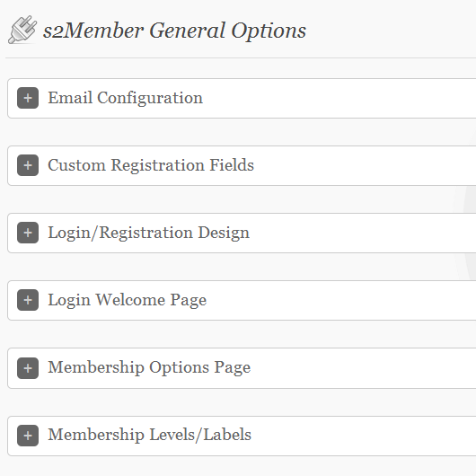The image size is (476, 476).
Task: Click the plus icon beside Login Welcome Page
Action: 28,300
